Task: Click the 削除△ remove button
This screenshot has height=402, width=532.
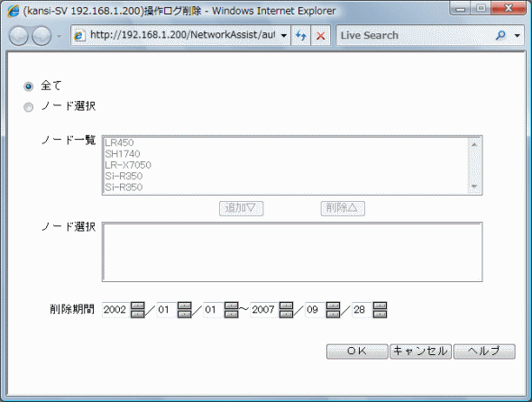Action: [x=343, y=208]
